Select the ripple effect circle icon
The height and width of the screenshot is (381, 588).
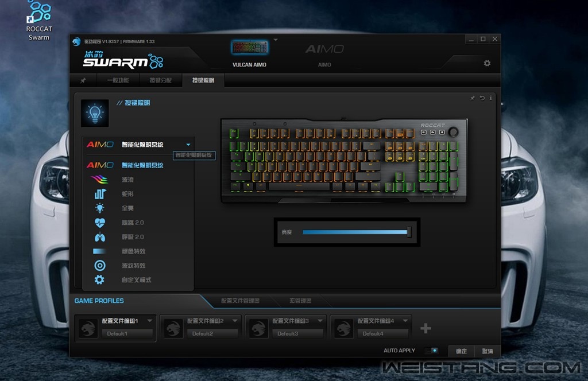(x=100, y=265)
